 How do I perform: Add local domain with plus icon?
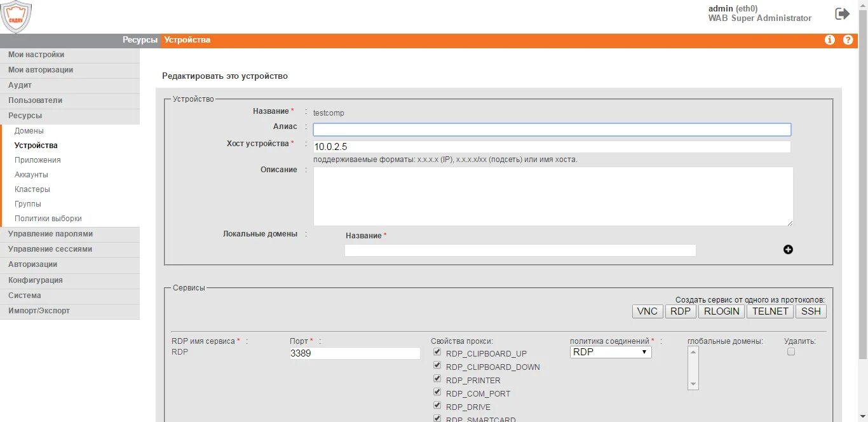pyautogui.click(x=788, y=250)
